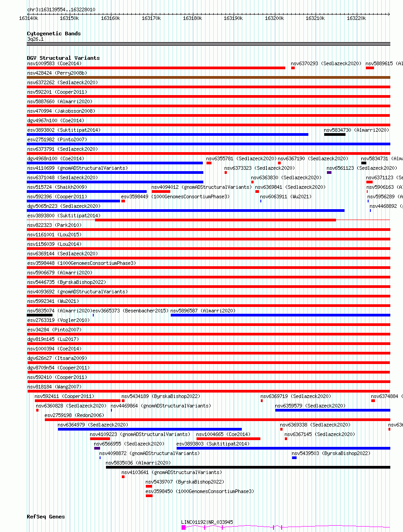403x532 pixels.
Task: Select esv3598449 (1000GenomesConsortiumPhase3) label
Action: [175, 197]
